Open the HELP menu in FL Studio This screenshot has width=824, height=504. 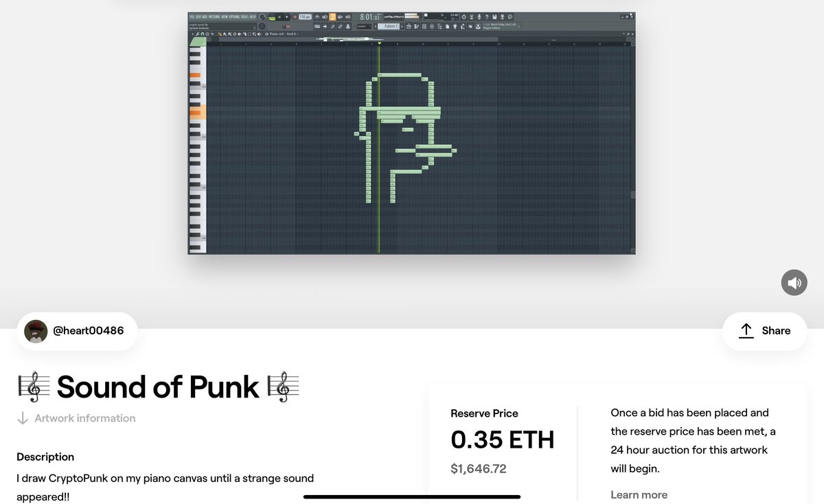coord(252,16)
